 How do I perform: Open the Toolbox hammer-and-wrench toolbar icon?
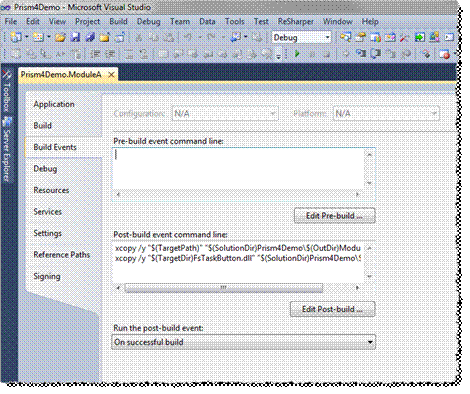tap(405, 37)
